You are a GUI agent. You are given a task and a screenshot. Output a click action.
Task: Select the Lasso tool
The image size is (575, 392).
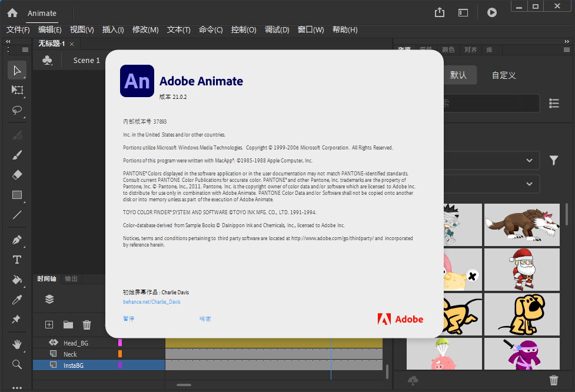click(x=17, y=110)
